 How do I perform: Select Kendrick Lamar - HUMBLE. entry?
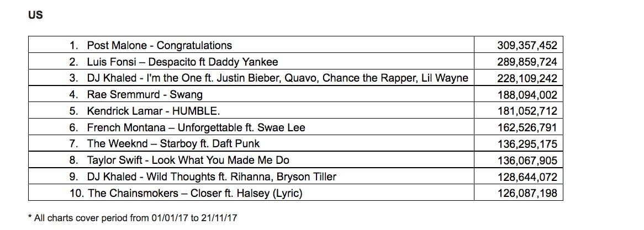pyautogui.click(x=153, y=111)
